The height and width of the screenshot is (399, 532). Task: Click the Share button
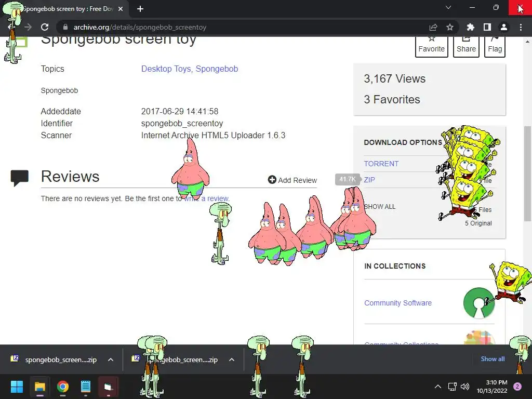pyautogui.click(x=466, y=46)
